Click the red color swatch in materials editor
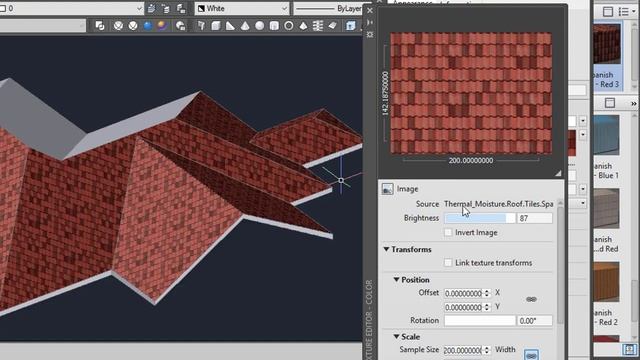The image size is (640, 360). click(x=572, y=143)
